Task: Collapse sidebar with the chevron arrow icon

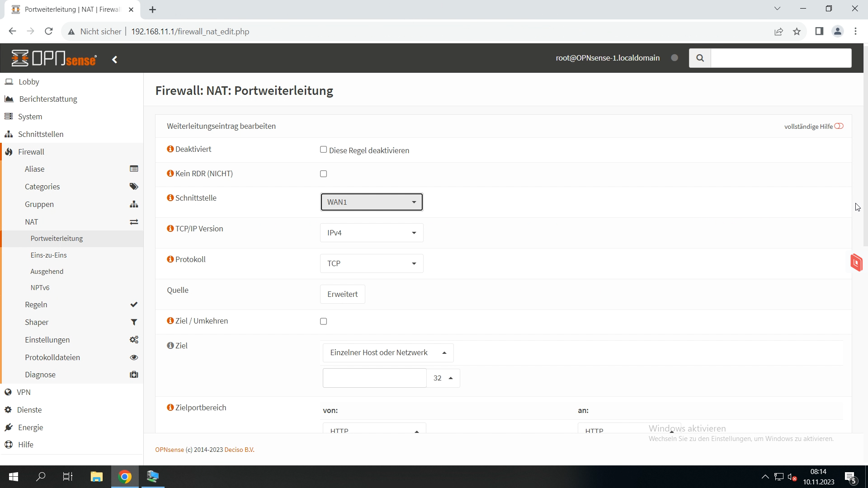Action: pyautogui.click(x=115, y=60)
